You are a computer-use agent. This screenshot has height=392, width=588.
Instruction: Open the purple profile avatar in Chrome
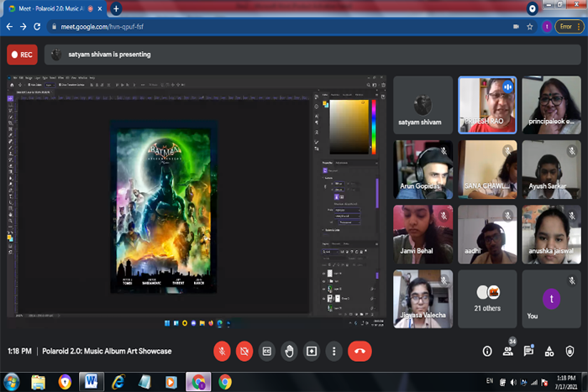tap(547, 27)
